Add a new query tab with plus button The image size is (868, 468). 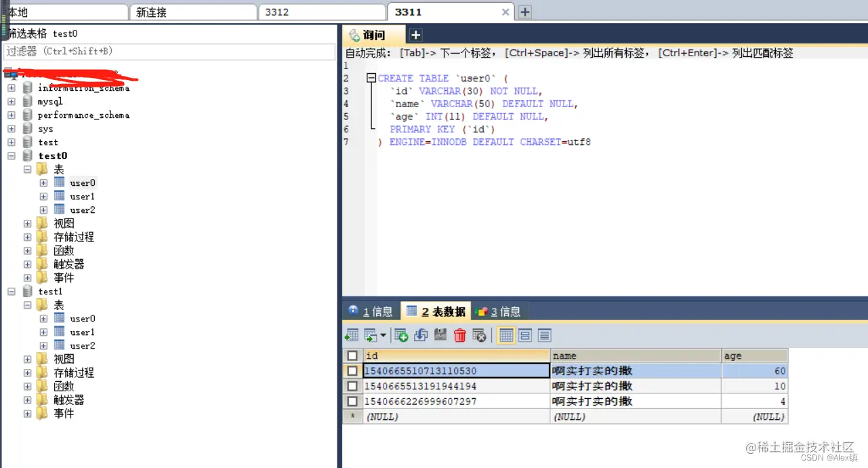[x=416, y=35]
